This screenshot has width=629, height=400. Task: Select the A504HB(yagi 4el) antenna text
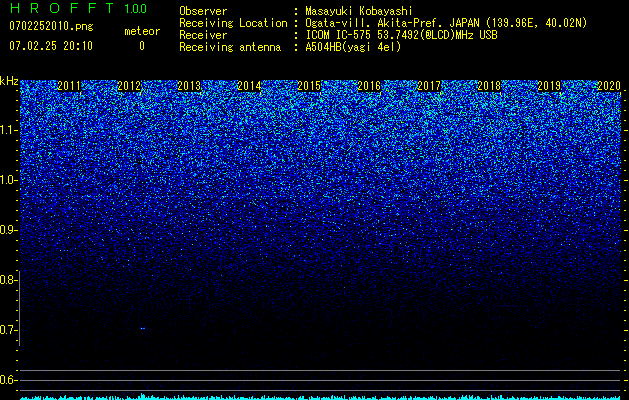coord(353,47)
